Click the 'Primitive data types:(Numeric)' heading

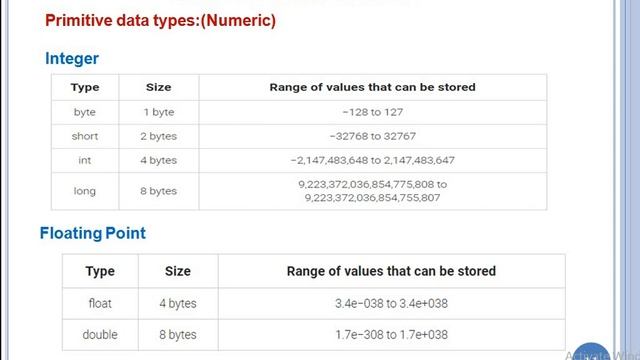pyautogui.click(x=160, y=20)
